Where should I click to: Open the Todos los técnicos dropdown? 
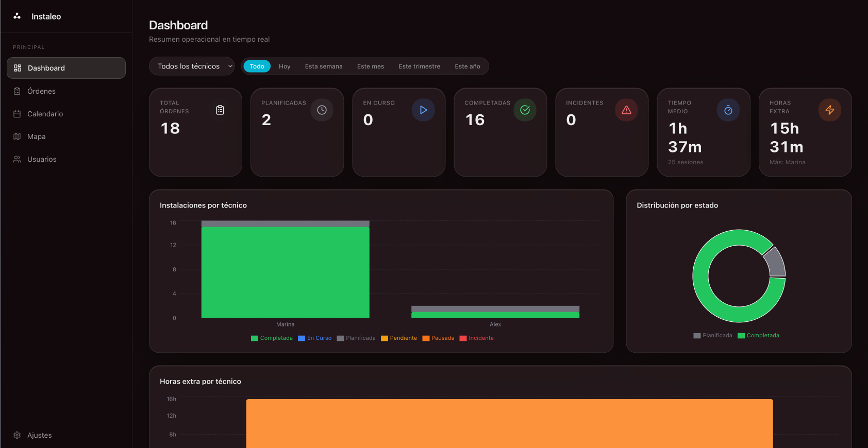(x=192, y=66)
